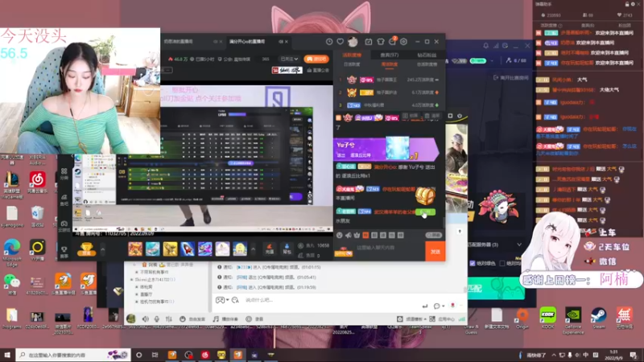The width and height of the screenshot is (644, 362).
Task: Switch to the diamond fans (钻石粉丝) tab
Action: tap(427, 55)
